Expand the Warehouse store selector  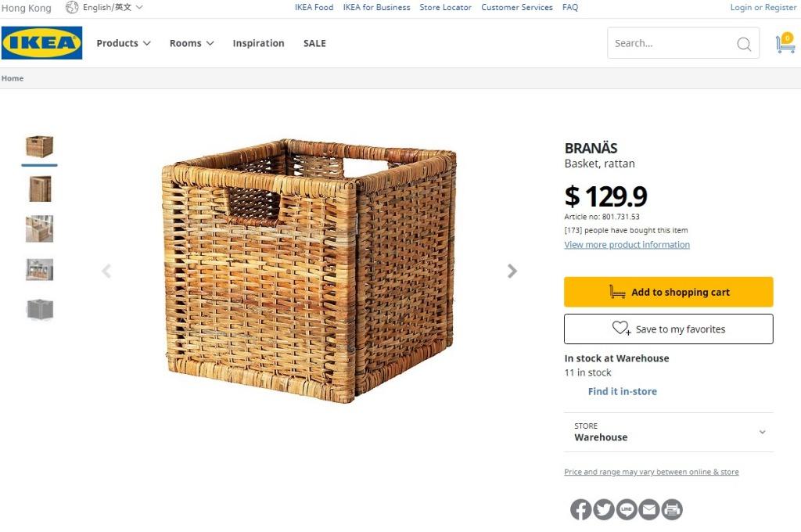(x=762, y=431)
